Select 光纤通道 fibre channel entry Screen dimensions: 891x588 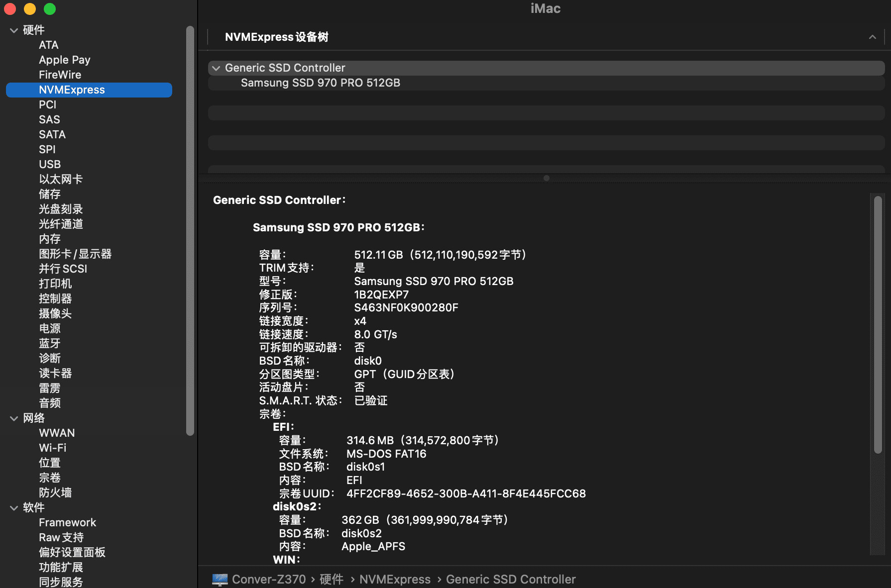point(61,224)
